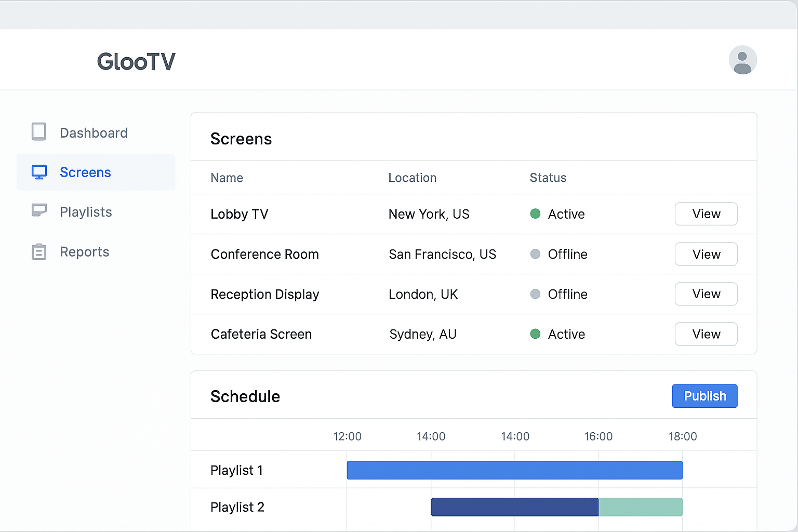Go to the Reports section

tap(84, 251)
